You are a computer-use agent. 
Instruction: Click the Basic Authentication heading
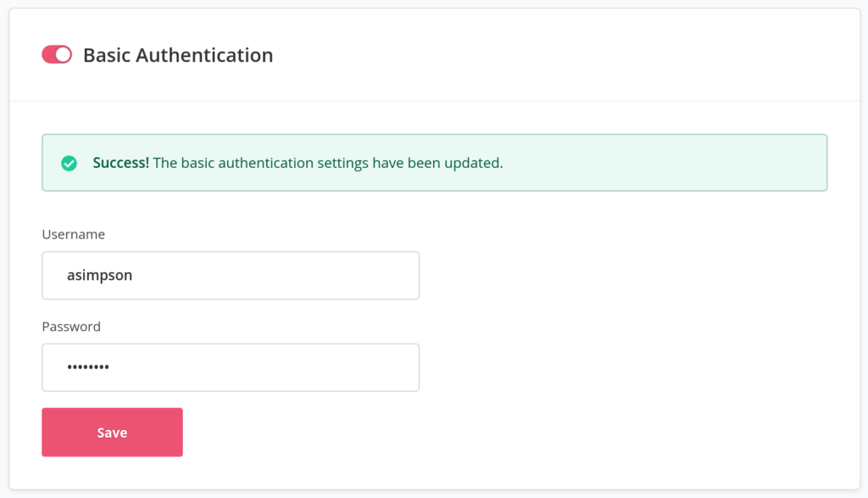(177, 54)
